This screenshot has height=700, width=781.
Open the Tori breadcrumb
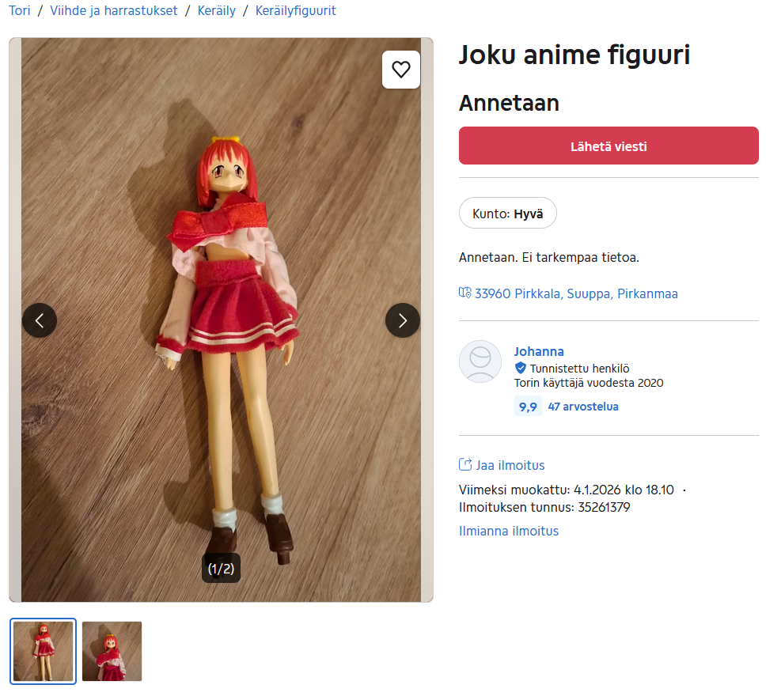[20, 10]
